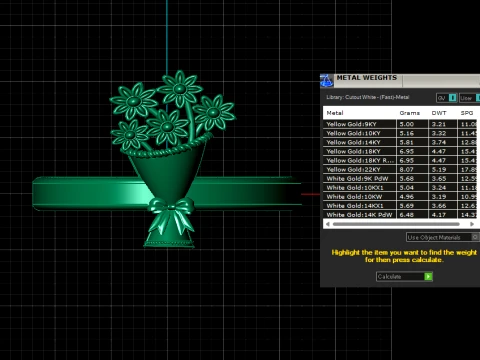This screenshot has width=480, height=360.
Task: Select the White Gold:10KX1 row
Action: tap(400, 187)
